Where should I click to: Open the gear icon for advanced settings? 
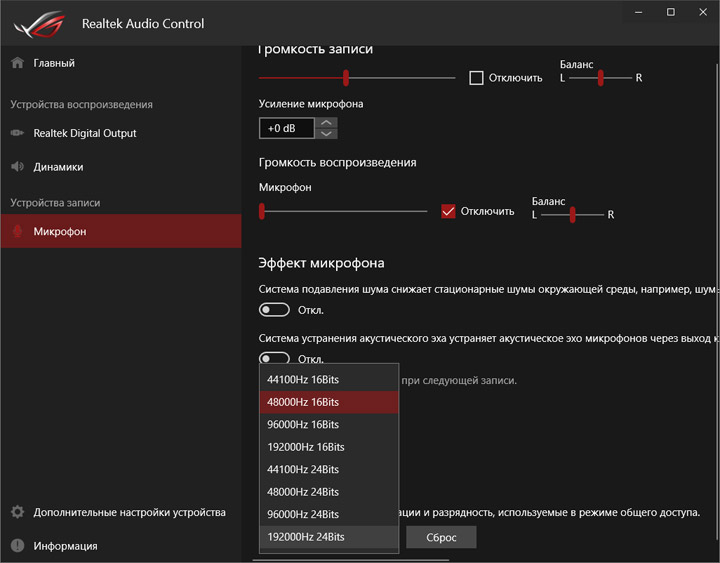pos(17,512)
